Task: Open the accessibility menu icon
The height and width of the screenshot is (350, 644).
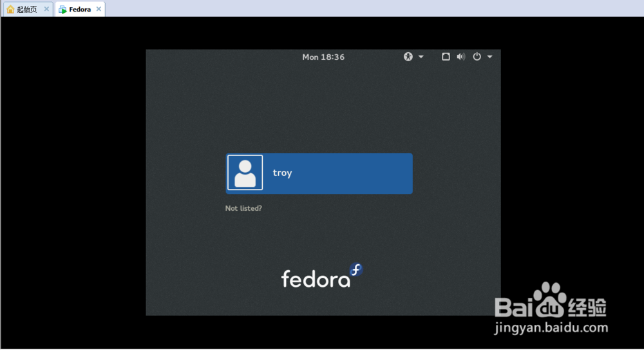Action: pos(408,57)
